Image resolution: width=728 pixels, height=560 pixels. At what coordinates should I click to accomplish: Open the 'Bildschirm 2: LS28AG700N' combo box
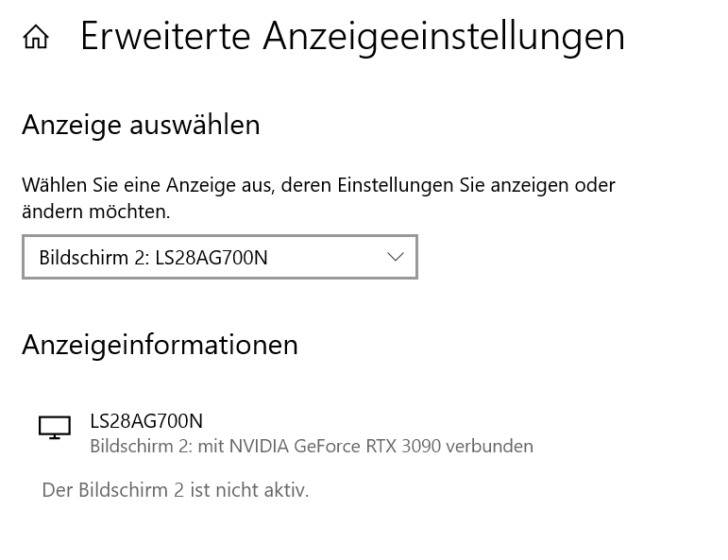(x=219, y=257)
